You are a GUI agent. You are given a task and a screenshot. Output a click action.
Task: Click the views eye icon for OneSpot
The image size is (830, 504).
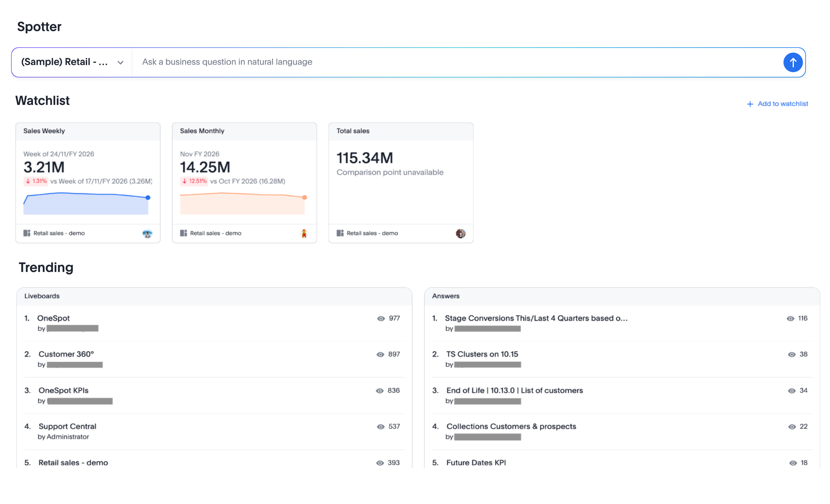(381, 318)
